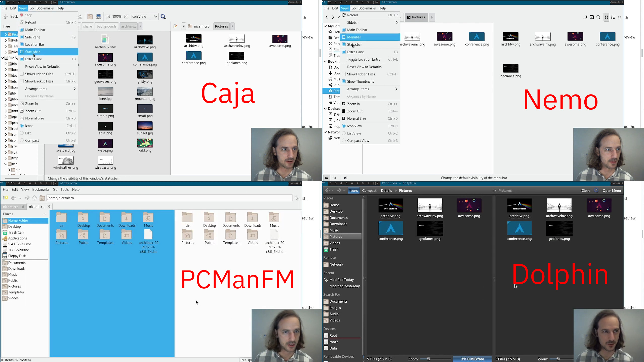Screen dimensions: 644x362
Task: Expand the tmp tree node in Caja
Action: click(6, 158)
